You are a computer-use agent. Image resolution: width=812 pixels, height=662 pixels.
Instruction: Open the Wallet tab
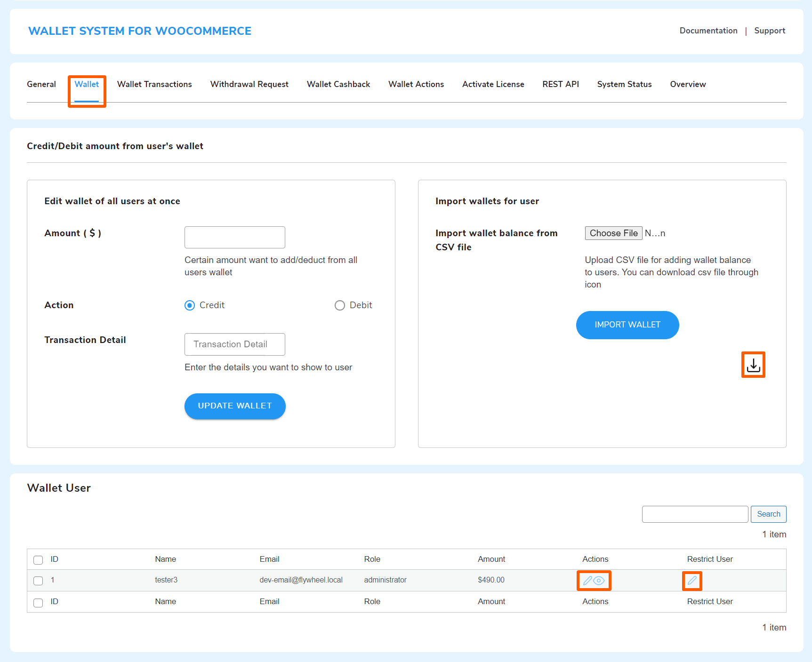point(87,84)
